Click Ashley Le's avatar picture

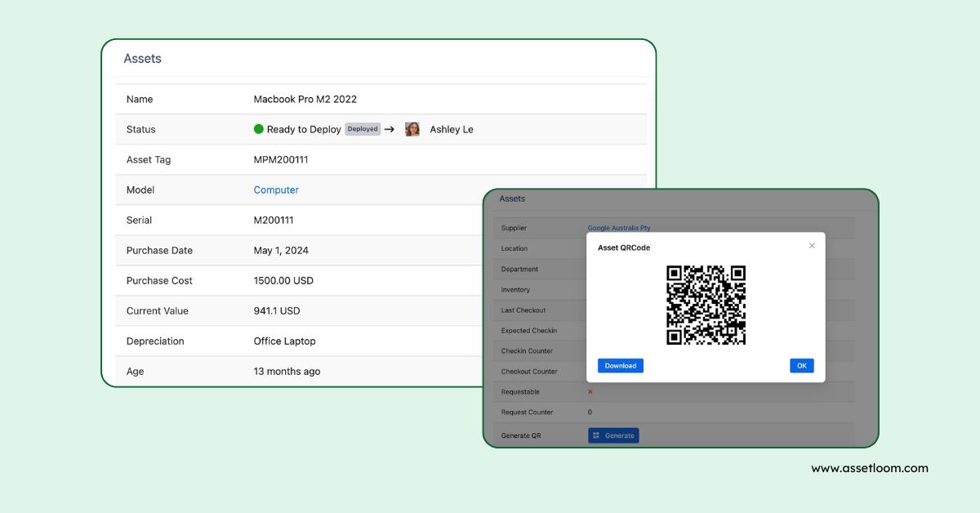[412, 129]
